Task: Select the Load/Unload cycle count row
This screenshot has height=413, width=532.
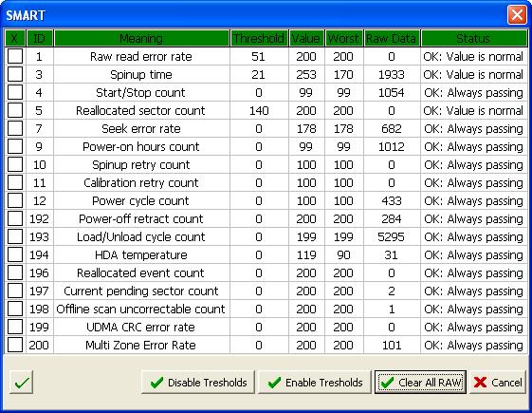Action: pyautogui.click(x=266, y=236)
